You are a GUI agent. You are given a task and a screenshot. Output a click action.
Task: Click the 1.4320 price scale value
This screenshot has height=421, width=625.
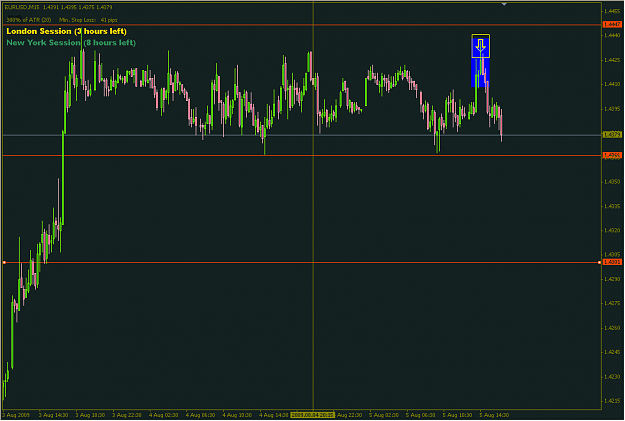coord(612,230)
